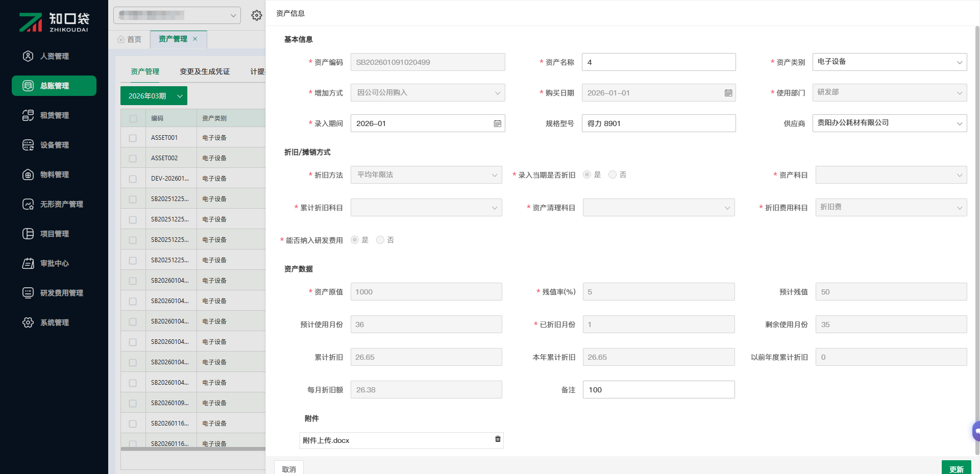Open 研发费用管理 sidebar icon

click(x=28, y=293)
